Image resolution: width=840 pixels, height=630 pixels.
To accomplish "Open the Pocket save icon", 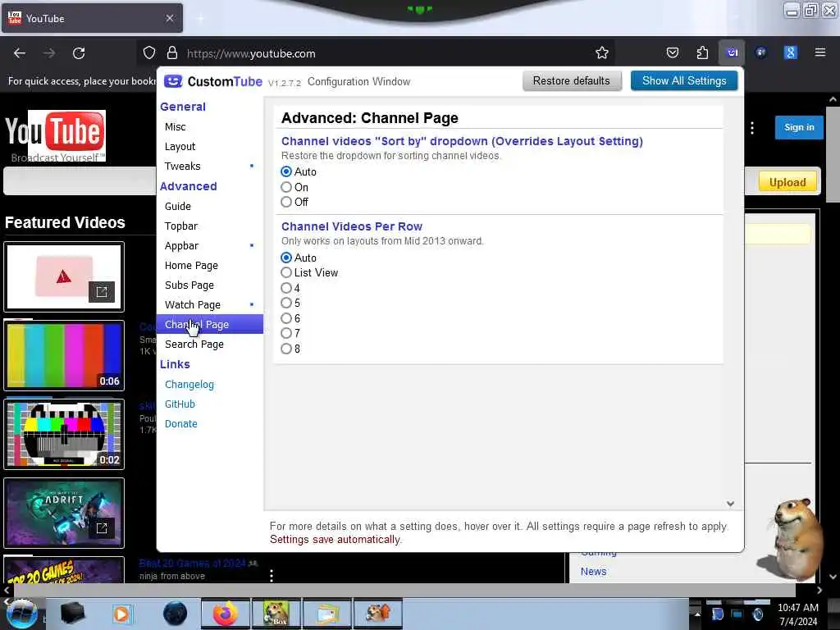I will pyautogui.click(x=673, y=52).
